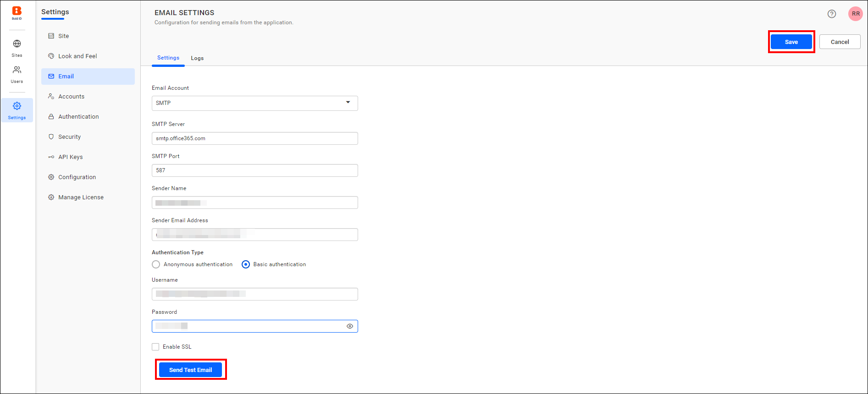The width and height of the screenshot is (868, 394).
Task: Click the Email envelope icon in sidebar
Action: 51,77
